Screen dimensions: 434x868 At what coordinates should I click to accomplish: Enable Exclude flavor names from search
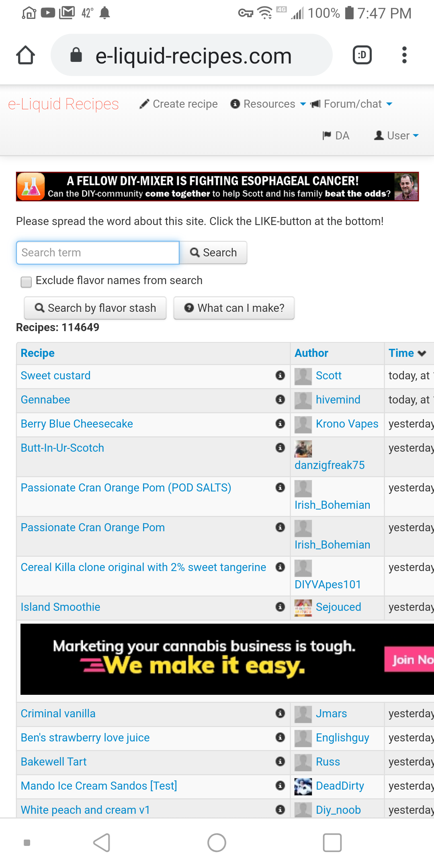(x=27, y=282)
